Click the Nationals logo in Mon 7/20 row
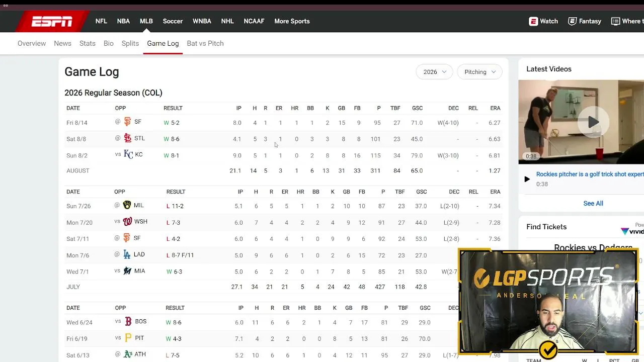Screen dimensions: 644x362 (x=127, y=222)
